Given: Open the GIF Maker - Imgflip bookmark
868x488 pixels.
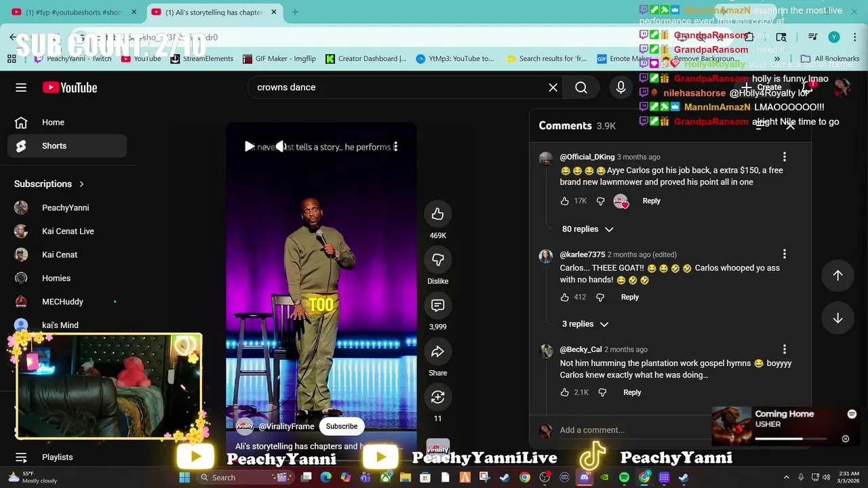Looking at the screenshot, I should tap(279, 59).
